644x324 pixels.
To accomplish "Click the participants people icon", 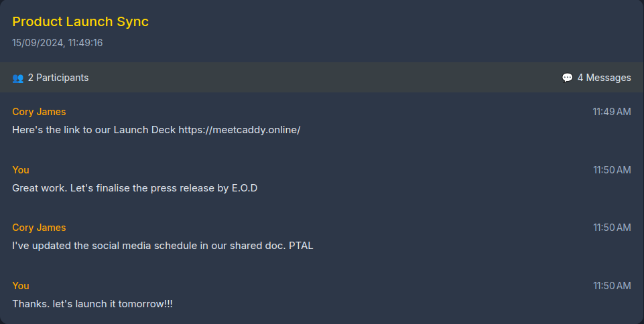I will pyautogui.click(x=17, y=78).
